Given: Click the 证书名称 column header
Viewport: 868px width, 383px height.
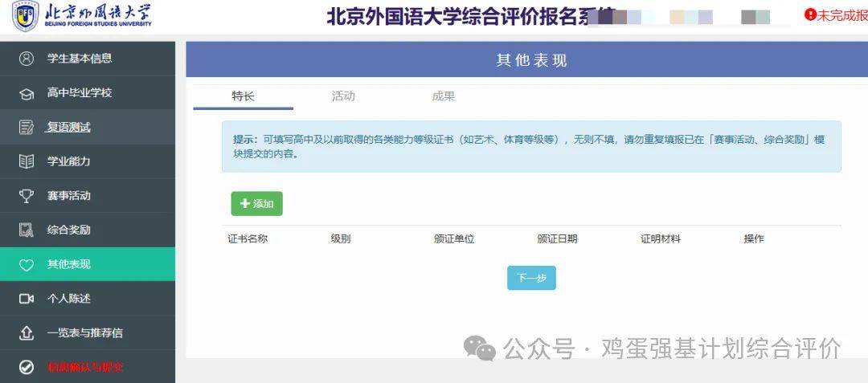Looking at the screenshot, I should click(248, 238).
